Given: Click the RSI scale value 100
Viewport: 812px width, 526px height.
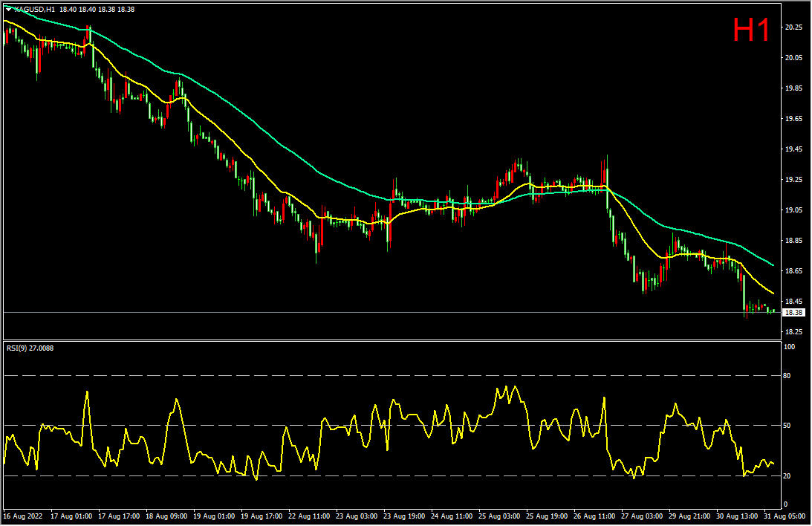Looking at the screenshot, I should (789, 347).
